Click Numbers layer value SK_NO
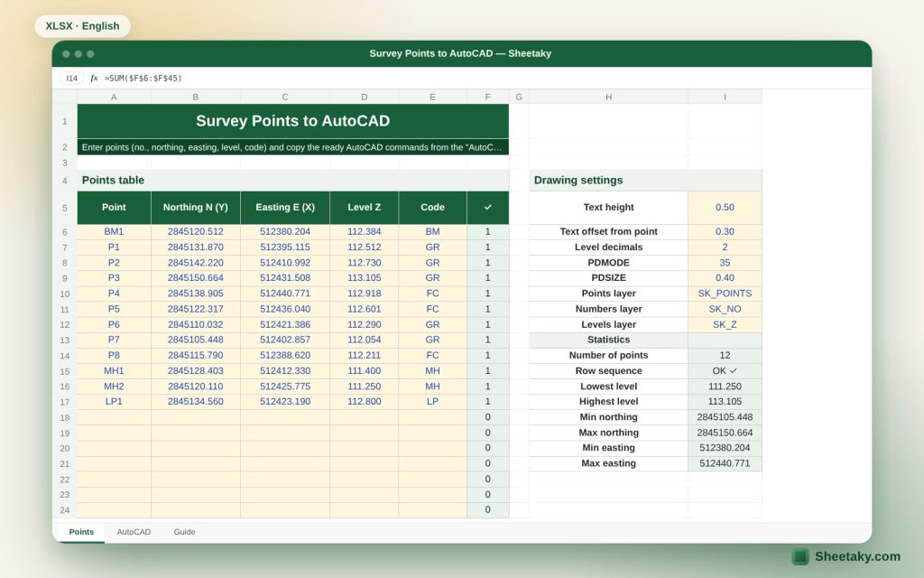This screenshot has width=924, height=578. (725, 309)
